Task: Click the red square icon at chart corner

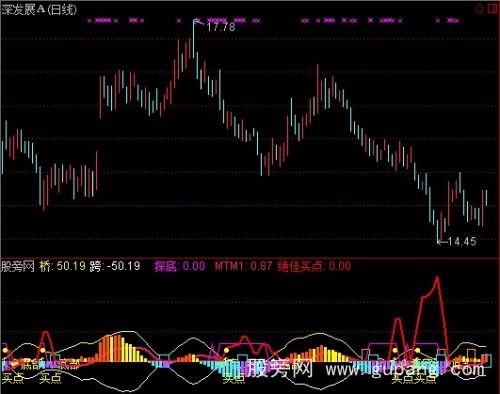Action: tap(493, 9)
